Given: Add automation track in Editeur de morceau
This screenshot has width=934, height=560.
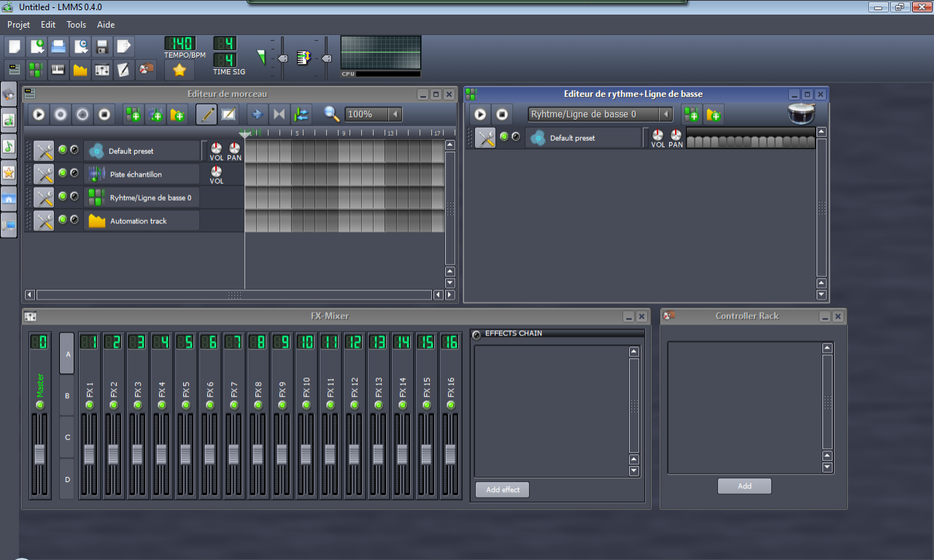Looking at the screenshot, I should click(177, 114).
